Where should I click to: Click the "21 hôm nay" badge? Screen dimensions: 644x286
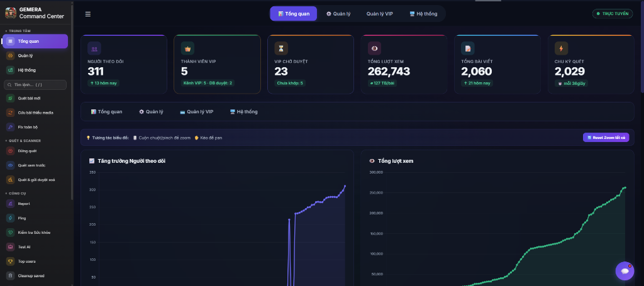pyautogui.click(x=477, y=83)
